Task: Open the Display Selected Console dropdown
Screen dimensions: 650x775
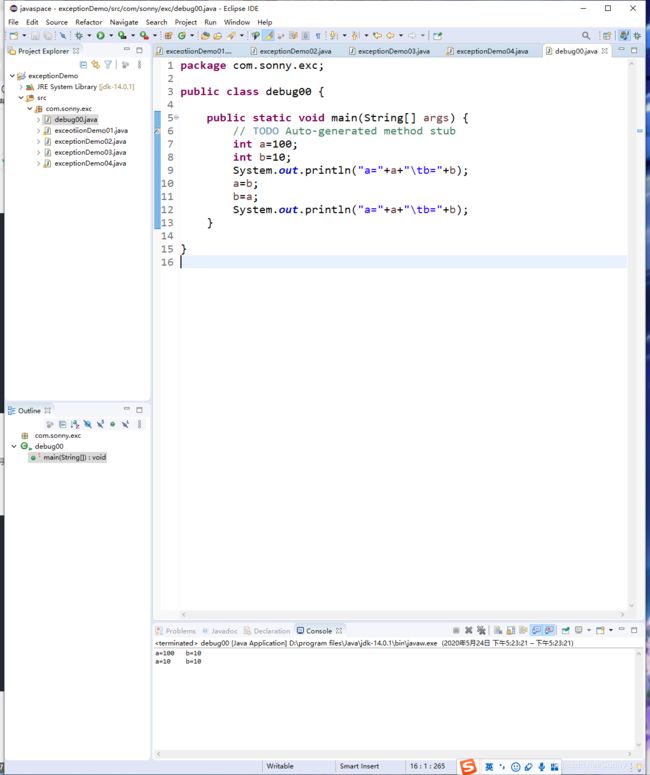Action: pos(589,630)
